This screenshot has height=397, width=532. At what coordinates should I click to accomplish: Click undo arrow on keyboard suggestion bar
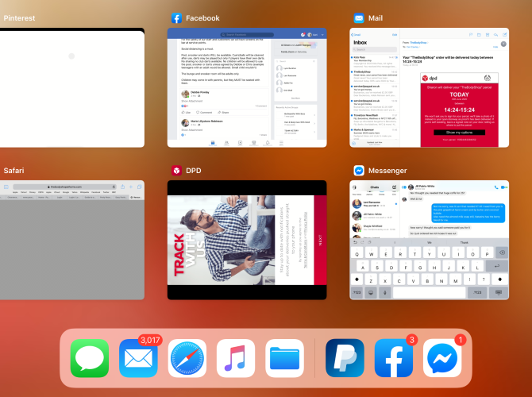[355, 242]
